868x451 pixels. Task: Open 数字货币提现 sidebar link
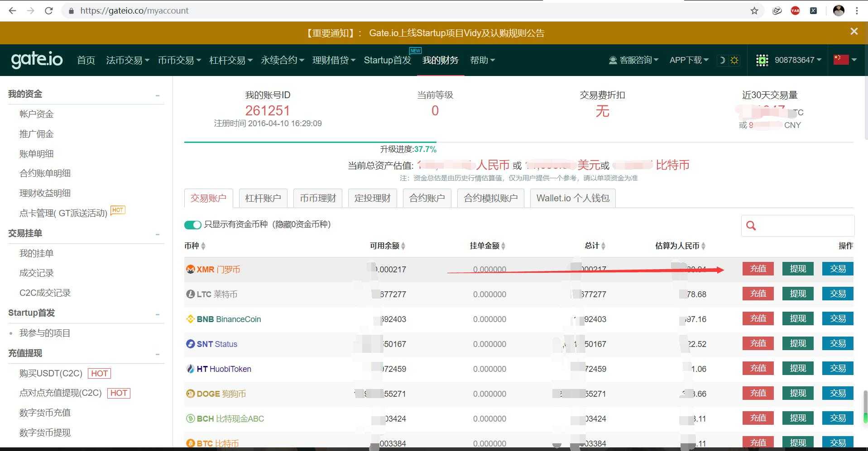pyautogui.click(x=45, y=432)
